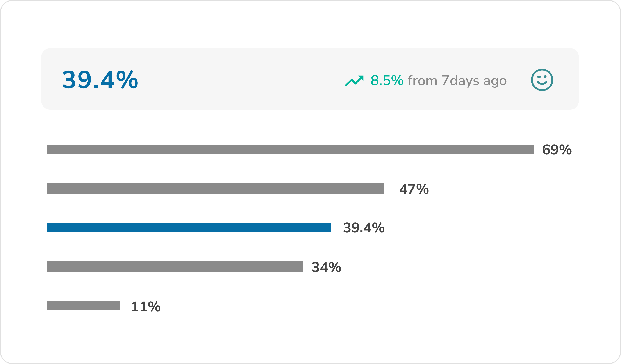Click the green 8.5% change value

387,81
